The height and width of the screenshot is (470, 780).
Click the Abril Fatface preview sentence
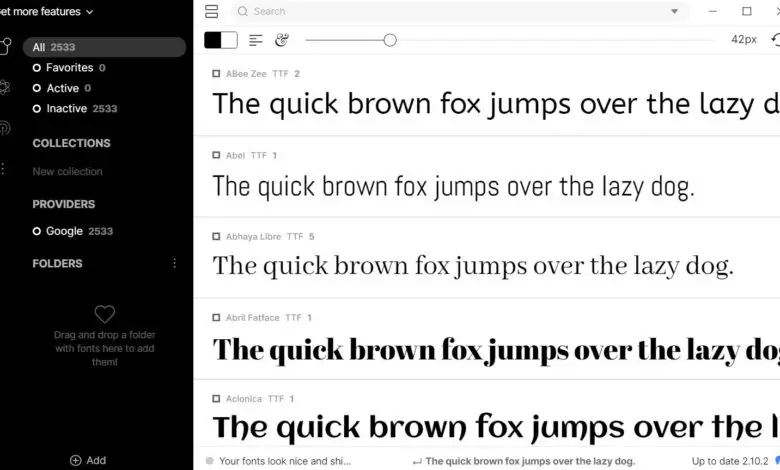(x=496, y=350)
